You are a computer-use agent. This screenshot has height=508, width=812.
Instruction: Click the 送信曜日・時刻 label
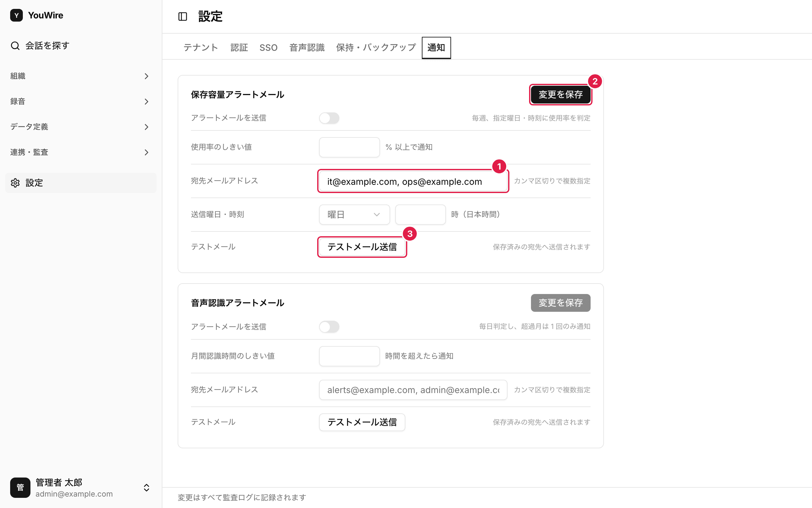(217, 215)
